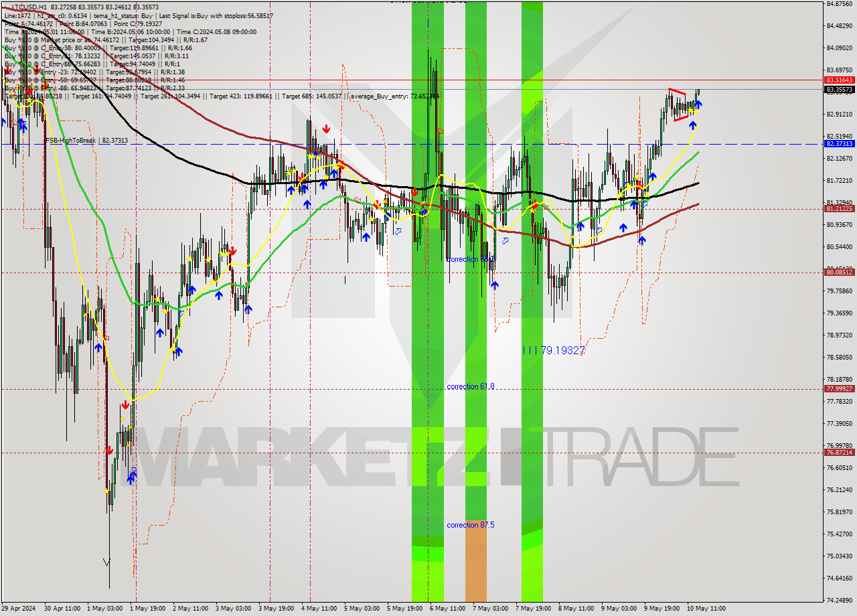This screenshot has height=616, width=857.
Task: Click the 84.48290 price axis label
Action: (x=840, y=25)
